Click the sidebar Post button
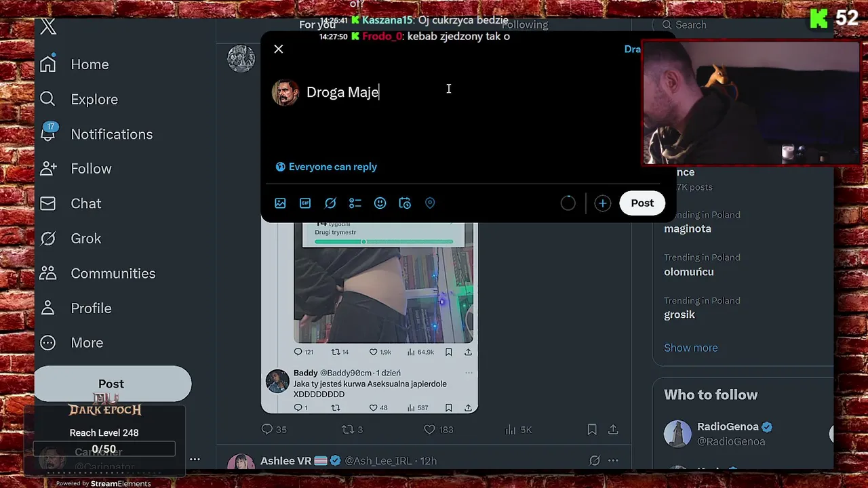This screenshot has width=868, height=488. tap(113, 384)
